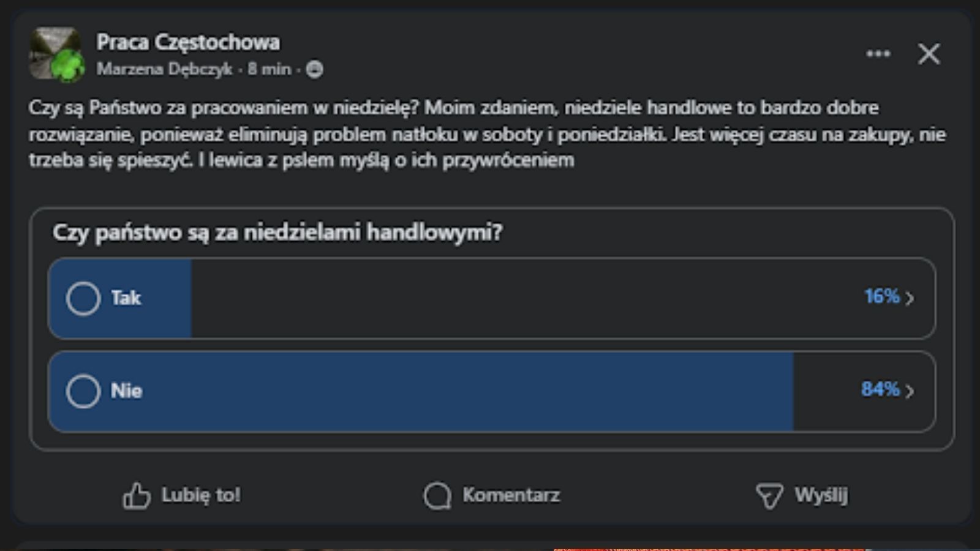Expand voters list via the 16% chevron

pos(910,298)
